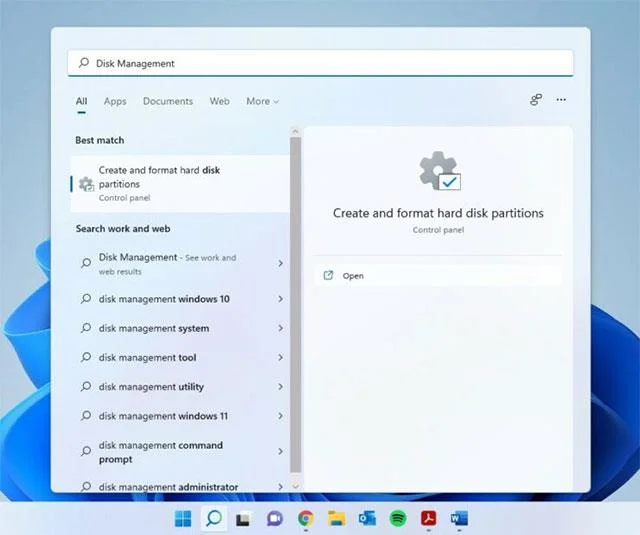
Task: Click the Open action in preview pane
Action: (x=438, y=275)
